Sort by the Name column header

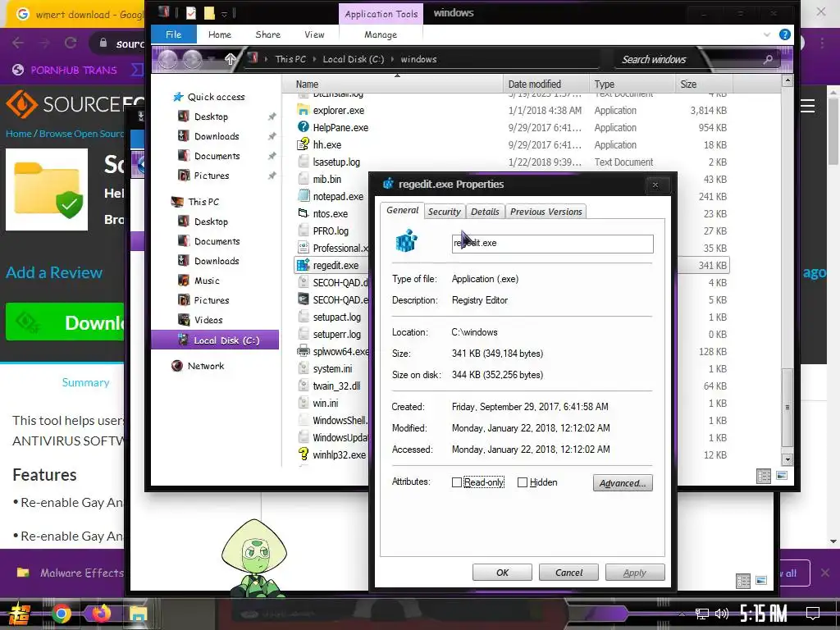392,84
